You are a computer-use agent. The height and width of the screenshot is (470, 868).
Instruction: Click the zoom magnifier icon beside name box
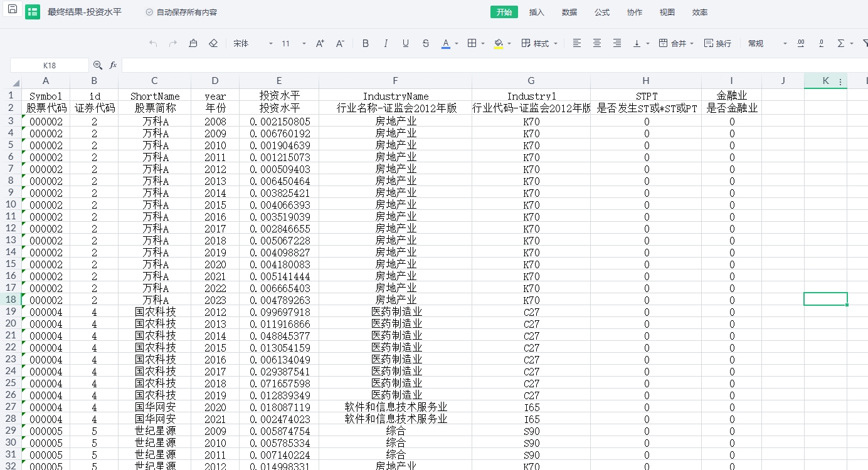coord(98,65)
